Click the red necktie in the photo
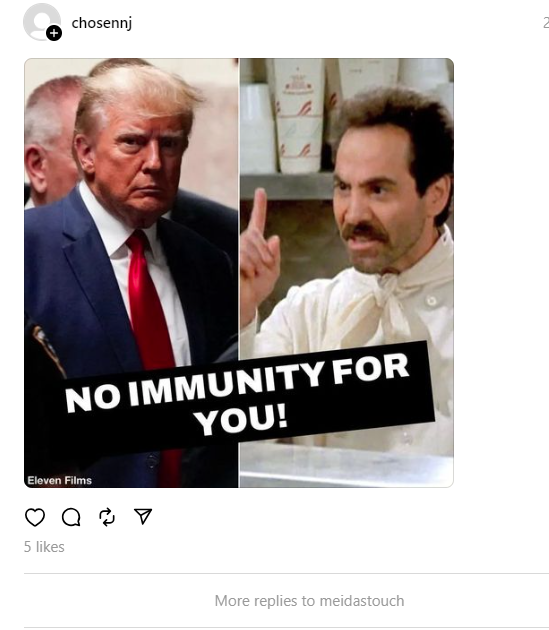Image resolution: width=549 pixels, height=630 pixels. point(150,305)
